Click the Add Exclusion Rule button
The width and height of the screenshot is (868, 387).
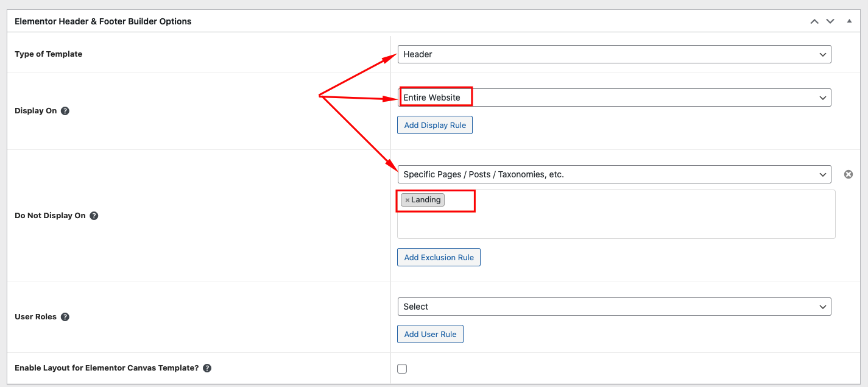(439, 257)
